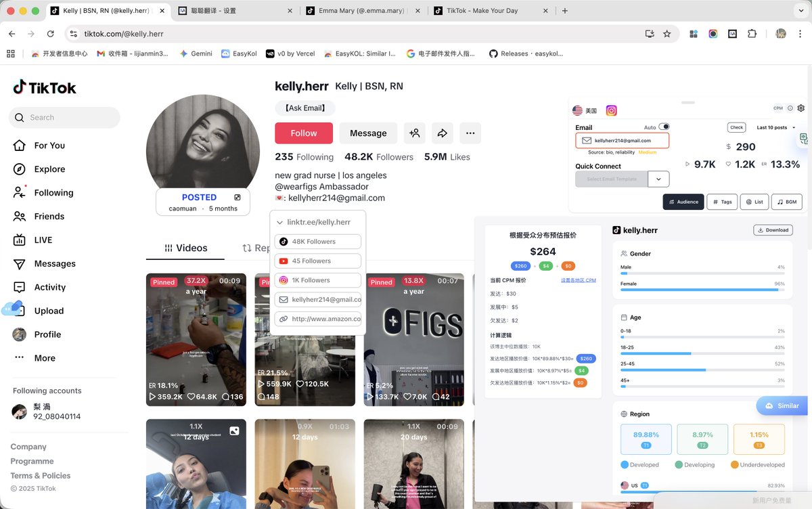Open the Extensions puzzle icon
This screenshot has width=812, height=509.
(752, 34)
